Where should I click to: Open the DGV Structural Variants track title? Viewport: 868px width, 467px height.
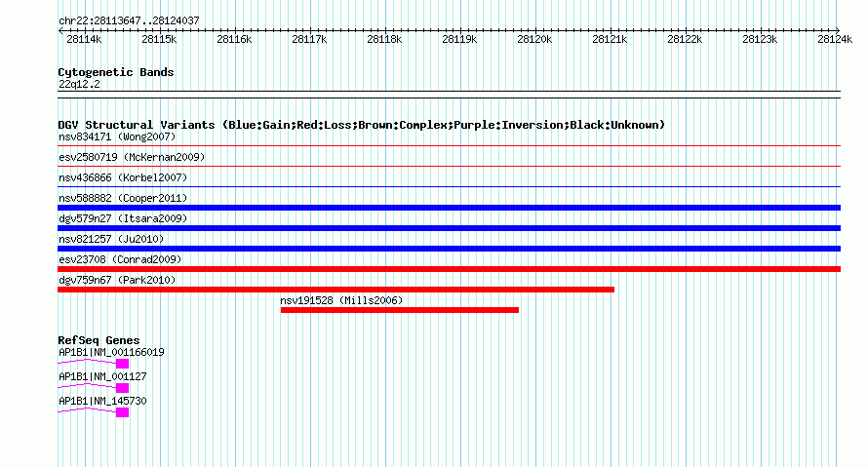362,125
